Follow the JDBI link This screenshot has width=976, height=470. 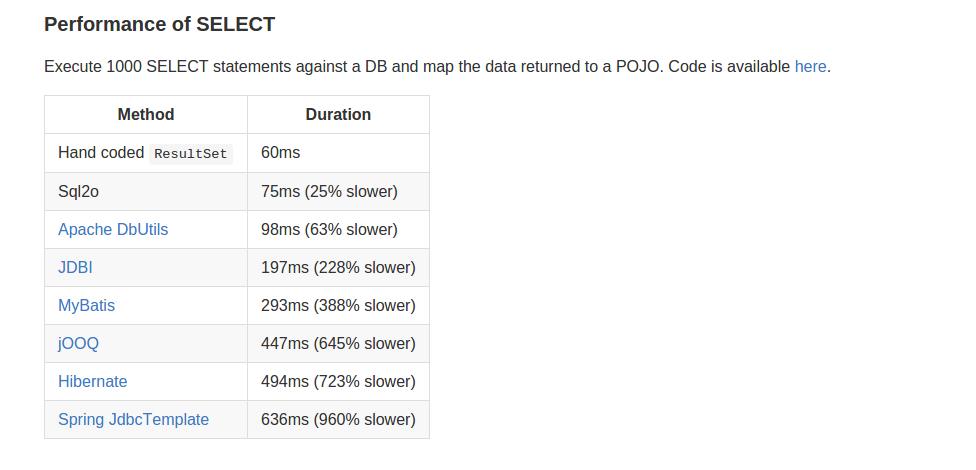pyautogui.click(x=75, y=268)
